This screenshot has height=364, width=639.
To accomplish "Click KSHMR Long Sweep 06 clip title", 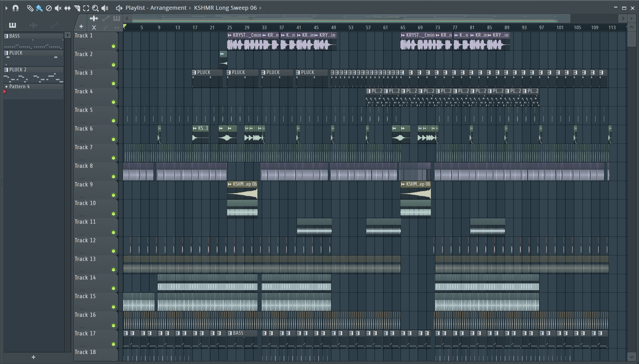I will 225,8.
